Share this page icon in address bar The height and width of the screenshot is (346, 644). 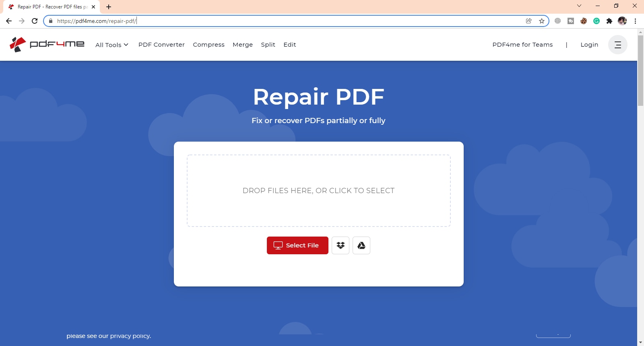click(x=529, y=21)
